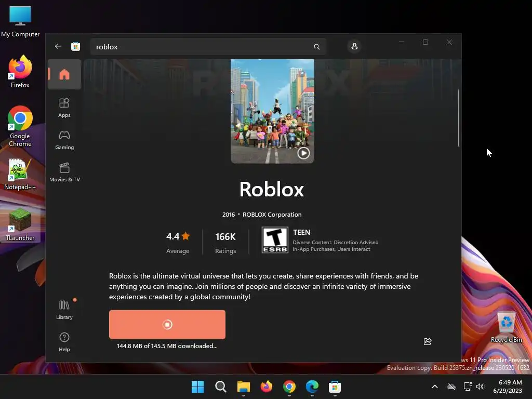The height and width of the screenshot is (399, 532).
Task: Close the Microsoft Store window
Action: tap(449, 42)
